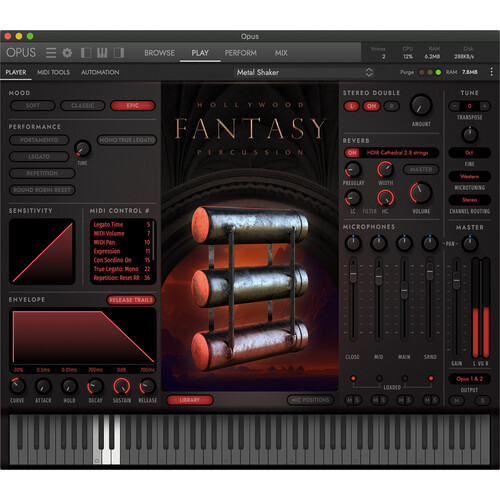Enable Stereo Double R channel
The image size is (500, 500).
[392, 106]
